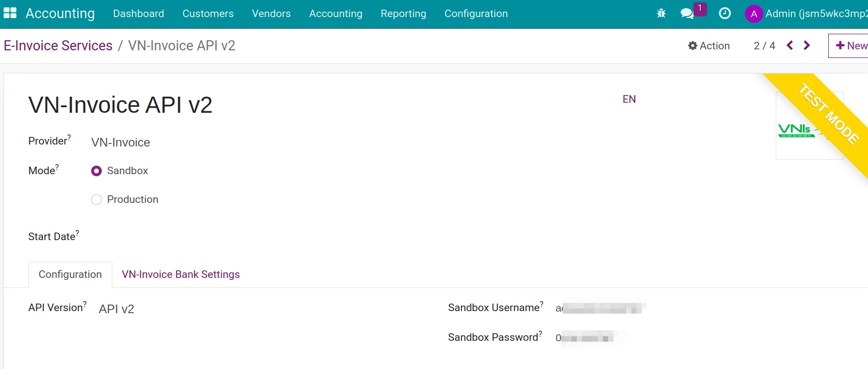Open the conversations chat bubble icon
Screen dimensions: 868x369
(687, 14)
